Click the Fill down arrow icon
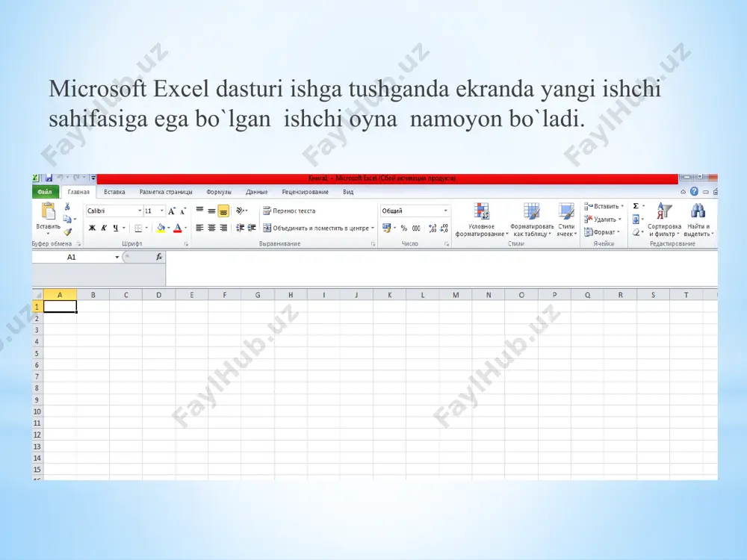Image resolution: width=747 pixels, height=560 pixels. pyautogui.click(x=636, y=219)
